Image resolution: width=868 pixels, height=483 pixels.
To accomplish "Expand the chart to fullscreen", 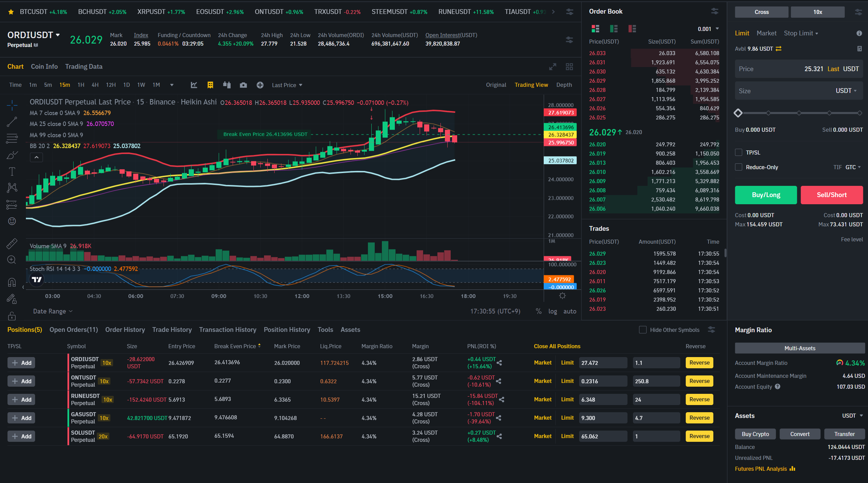I will tap(553, 67).
